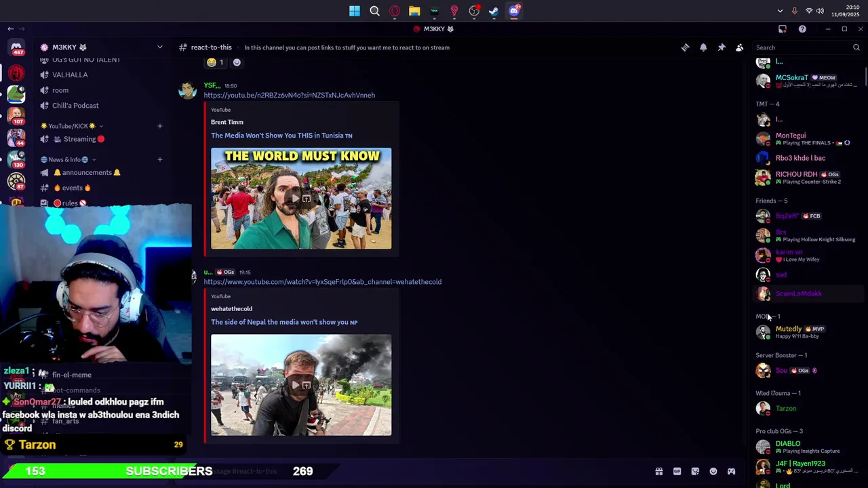Open DIABLO member profile
Viewport: 868px width, 488px height.
(x=808, y=447)
